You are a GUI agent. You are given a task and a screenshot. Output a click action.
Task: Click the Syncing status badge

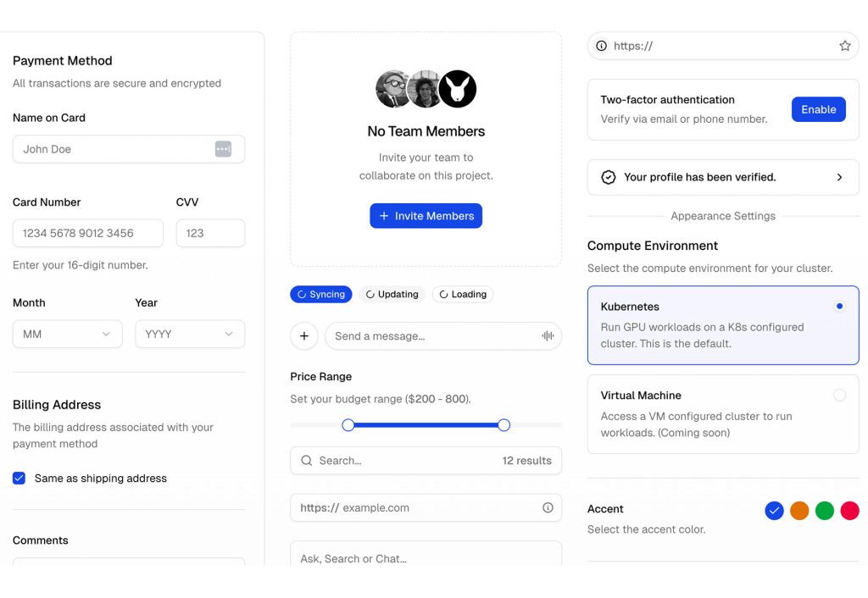[320, 294]
